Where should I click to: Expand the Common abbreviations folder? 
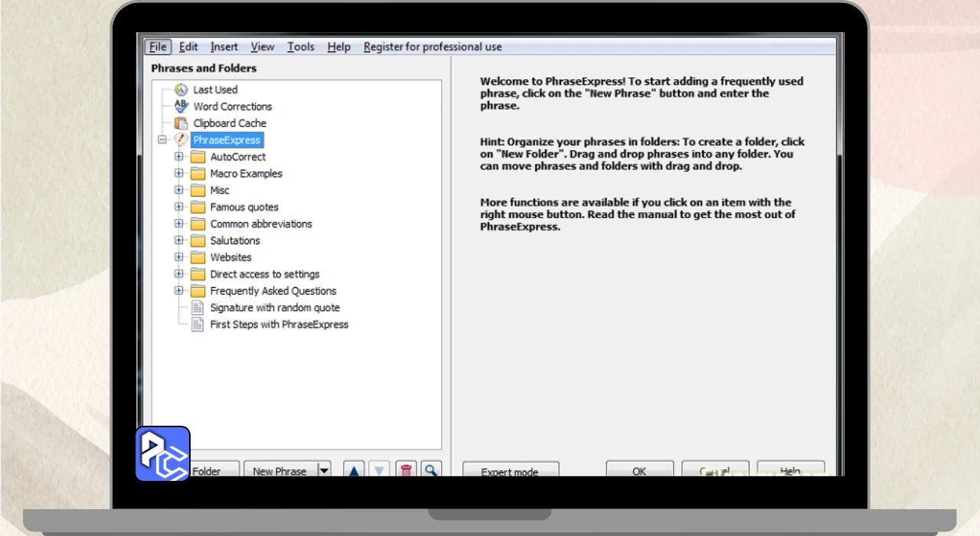(x=179, y=224)
